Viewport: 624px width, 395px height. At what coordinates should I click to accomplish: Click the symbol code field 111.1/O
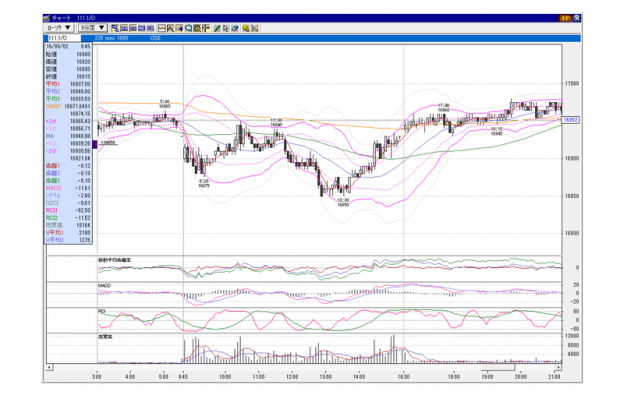64,38
